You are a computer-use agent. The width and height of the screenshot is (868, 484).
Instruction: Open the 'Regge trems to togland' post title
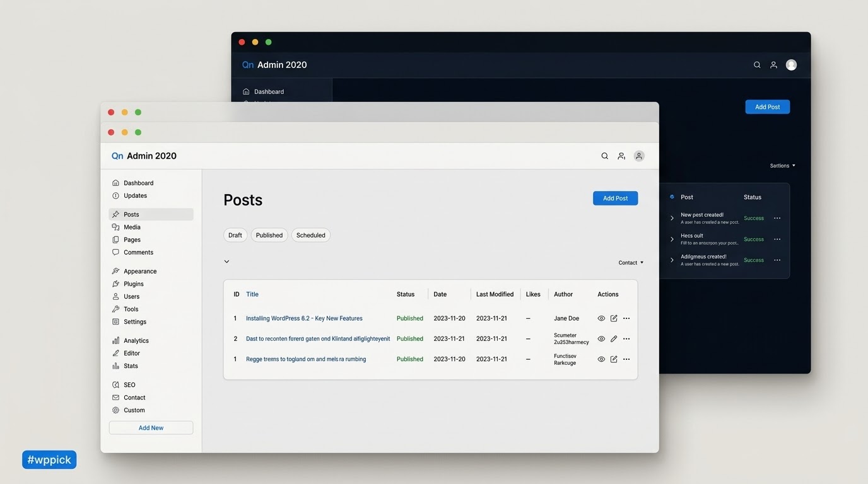pyautogui.click(x=306, y=359)
